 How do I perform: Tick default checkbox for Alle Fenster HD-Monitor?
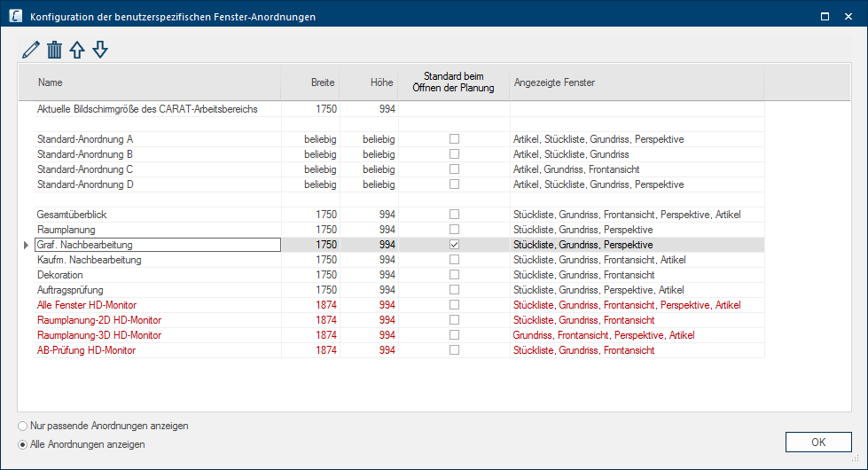pos(454,305)
